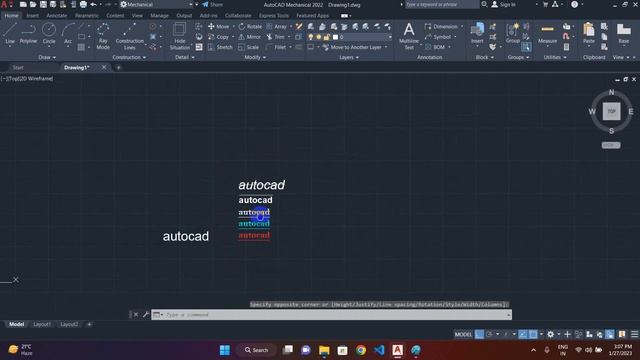Activate Ray Mode tool
Image resolution: width=640 pixels, height=360 pixels.
tap(103, 36)
